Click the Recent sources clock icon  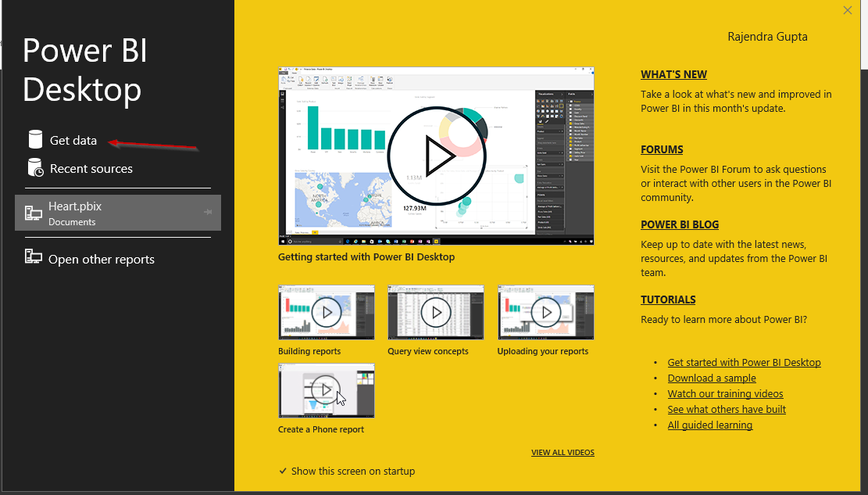point(35,168)
